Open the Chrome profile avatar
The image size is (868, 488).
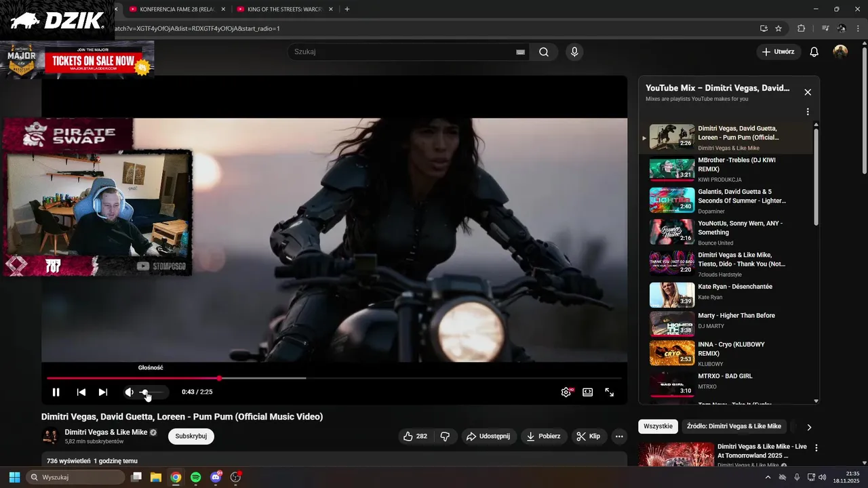click(842, 28)
